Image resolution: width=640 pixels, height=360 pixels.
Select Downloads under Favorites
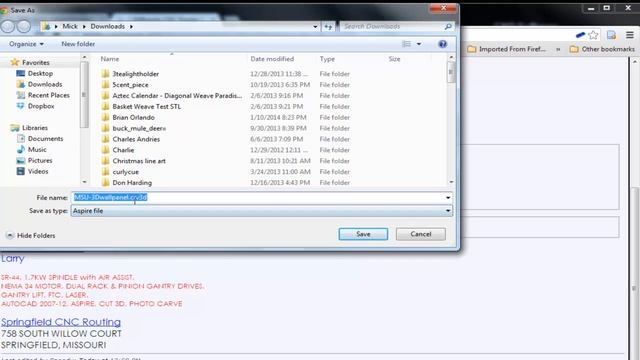click(x=45, y=84)
